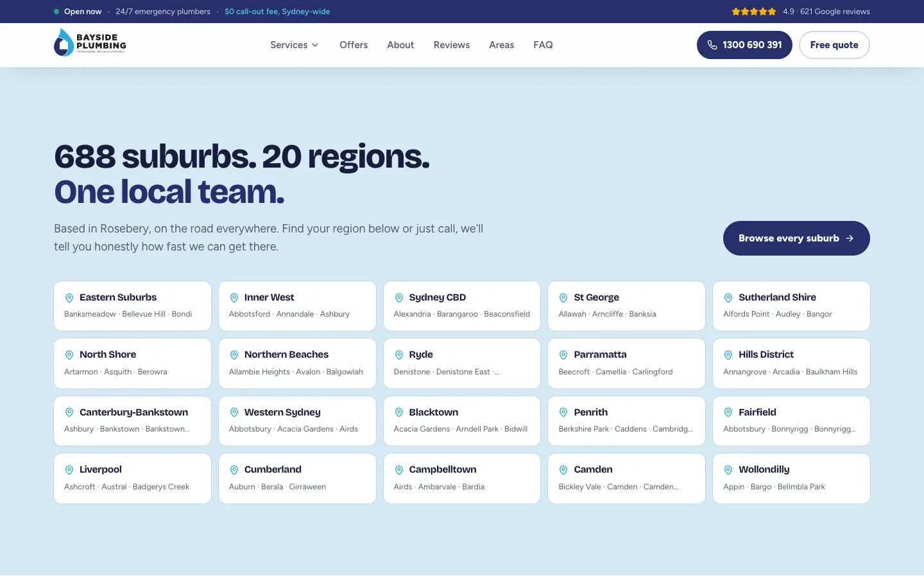Screen dimensions: 924x578
Task: Select Areas in the navigation
Action: [501, 45]
